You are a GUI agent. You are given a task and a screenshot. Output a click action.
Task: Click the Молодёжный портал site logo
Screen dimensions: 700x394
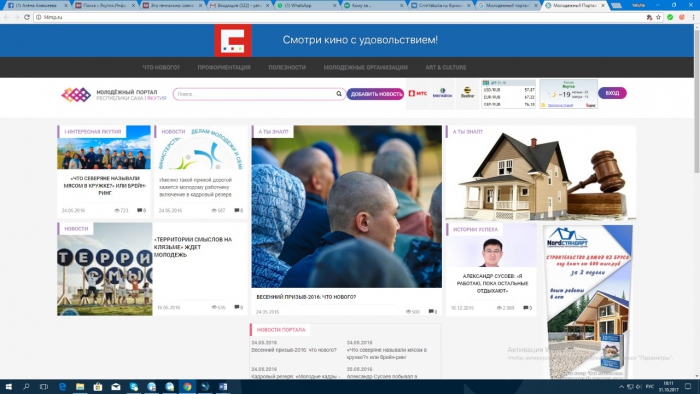pyautogui.click(x=114, y=95)
